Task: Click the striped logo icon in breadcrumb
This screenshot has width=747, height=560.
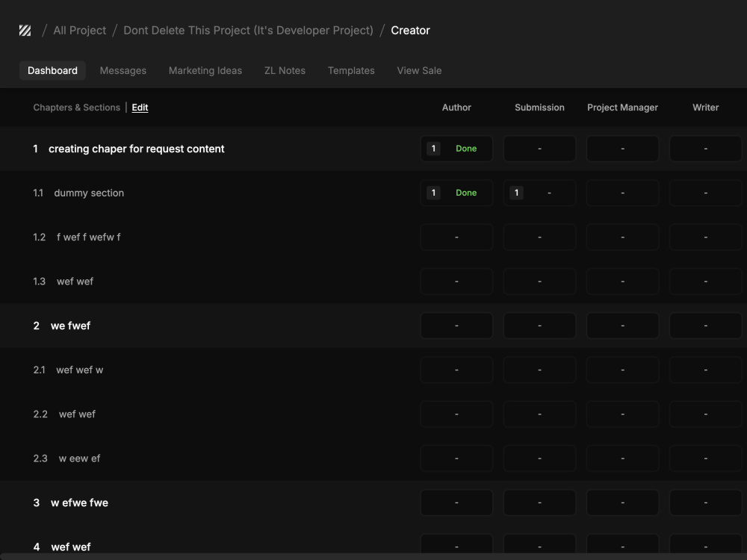Action: [25, 31]
